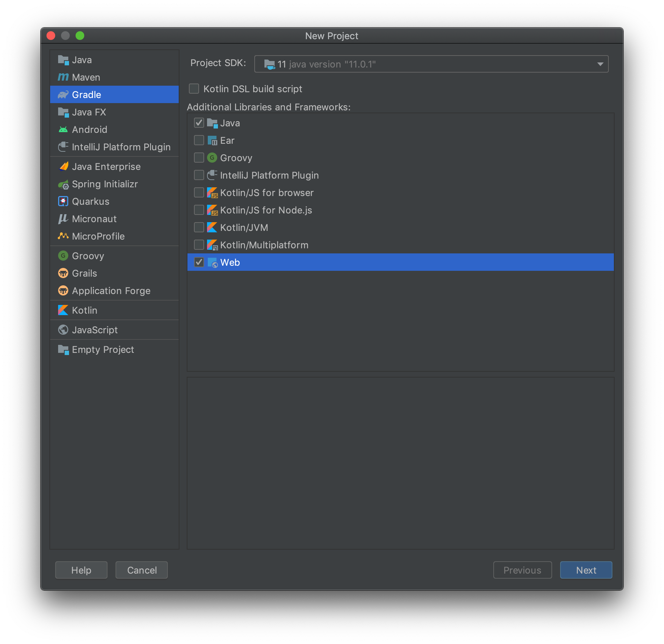Click the Java framework folder icon

212,123
